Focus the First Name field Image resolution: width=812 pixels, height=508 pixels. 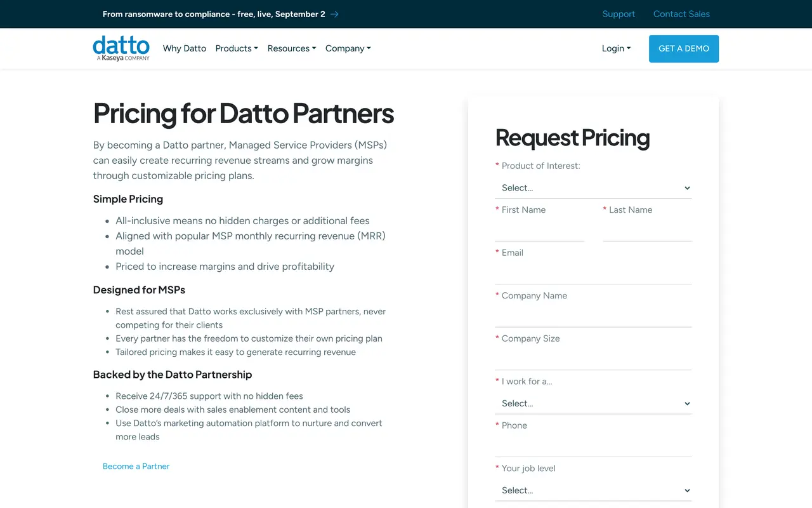(539, 231)
